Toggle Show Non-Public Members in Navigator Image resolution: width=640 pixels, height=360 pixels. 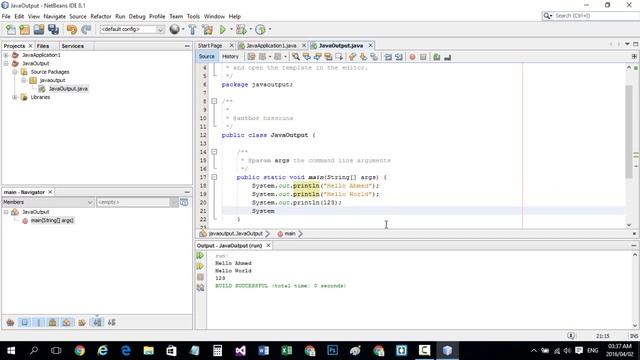coord(53,322)
